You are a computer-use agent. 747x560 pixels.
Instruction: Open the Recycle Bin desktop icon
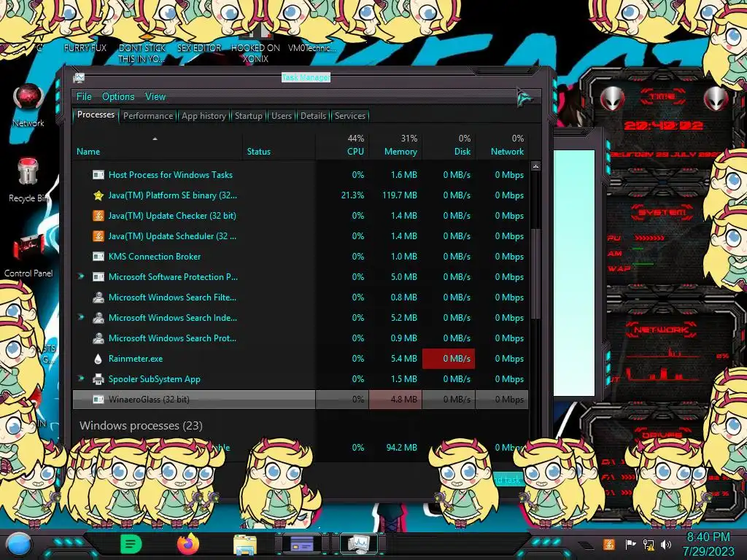pyautogui.click(x=28, y=180)
